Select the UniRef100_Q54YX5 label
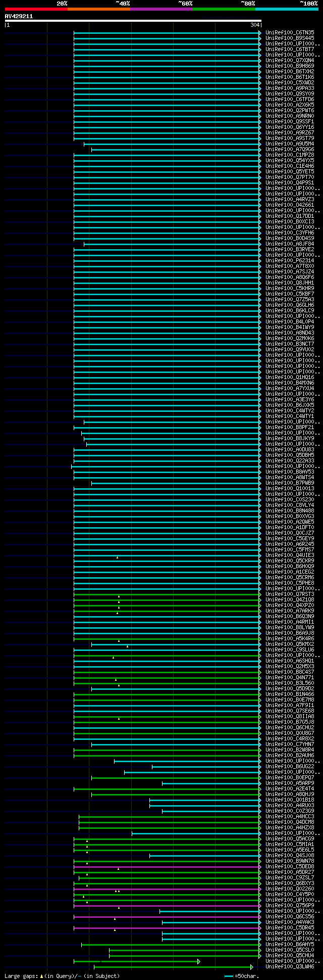Viewport: 323px width, 980px height. click(290, 160)
